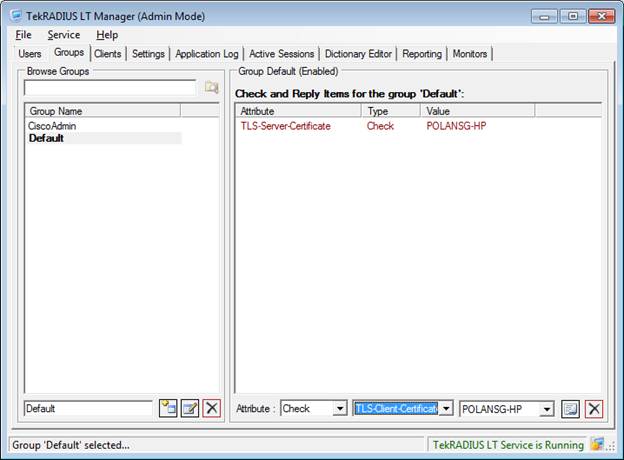Close the TekRADIUS LT Manager window
Viewport: 624px width, 460px height.
pyautogui.click(x=602, y=16)
